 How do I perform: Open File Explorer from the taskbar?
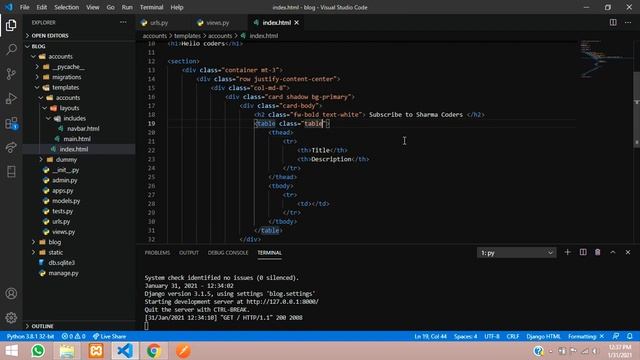click(x=67, y=351)
